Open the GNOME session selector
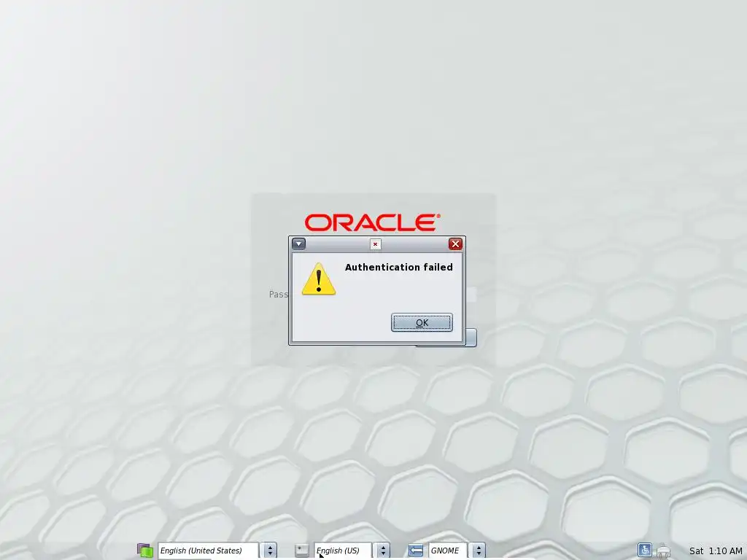The height and width of the screenshot is (560, 747). coord(448,551)
